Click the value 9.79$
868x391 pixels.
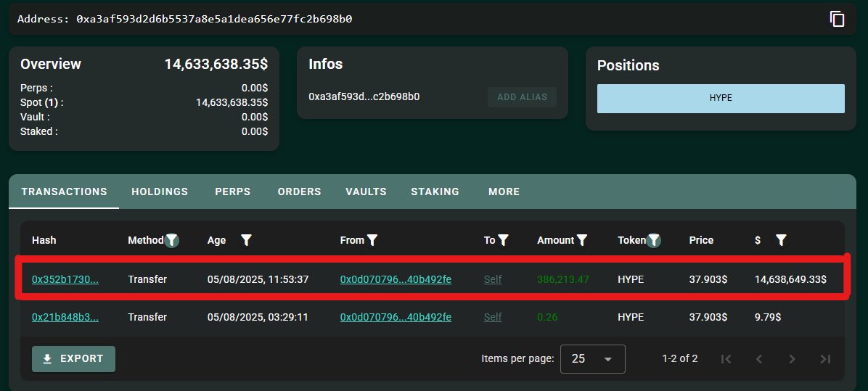tap(768, 317)
